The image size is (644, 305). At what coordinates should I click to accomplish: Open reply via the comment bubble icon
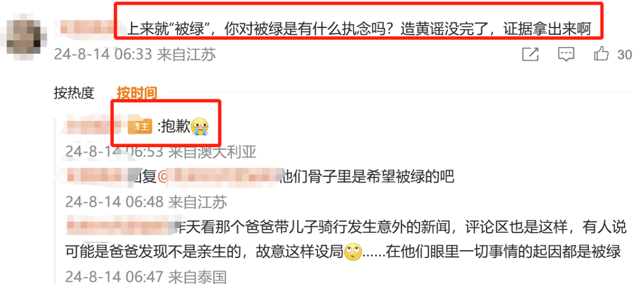coord(566,54)
